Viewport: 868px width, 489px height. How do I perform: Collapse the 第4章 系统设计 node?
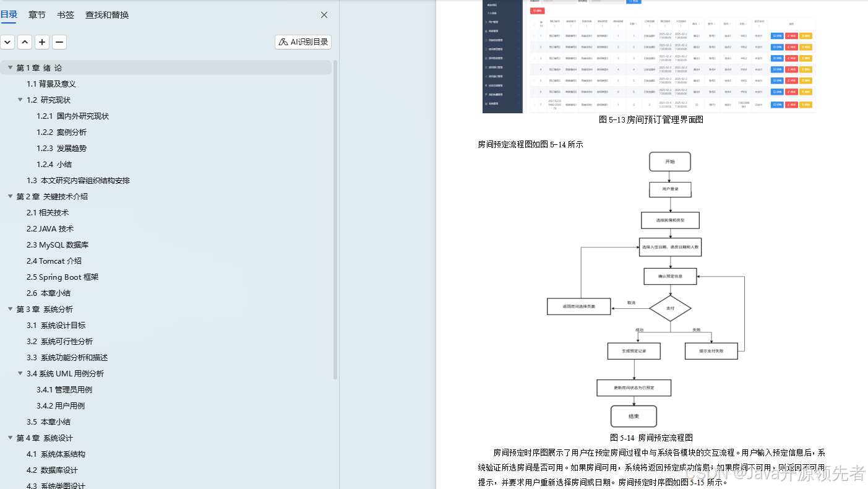[x=10, y=438]
